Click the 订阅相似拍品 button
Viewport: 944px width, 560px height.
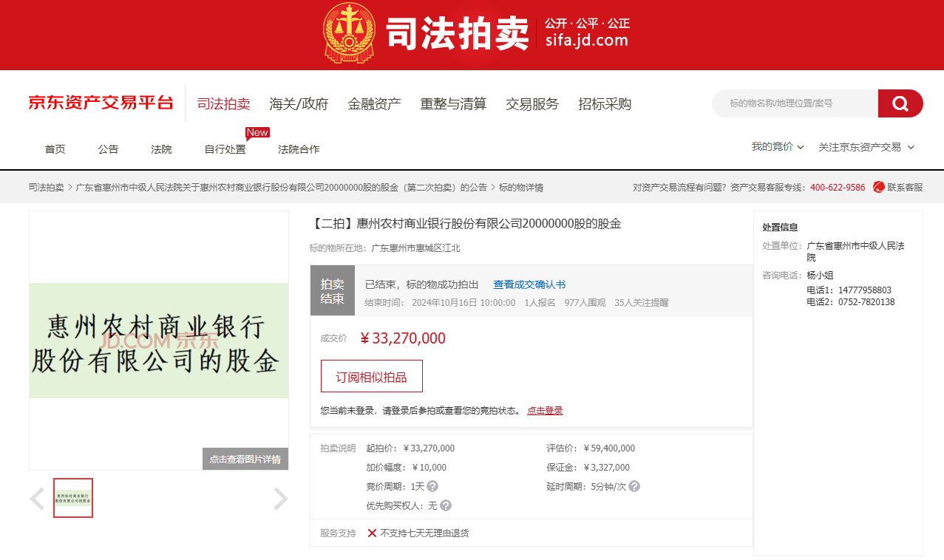(x=372, y=376)
